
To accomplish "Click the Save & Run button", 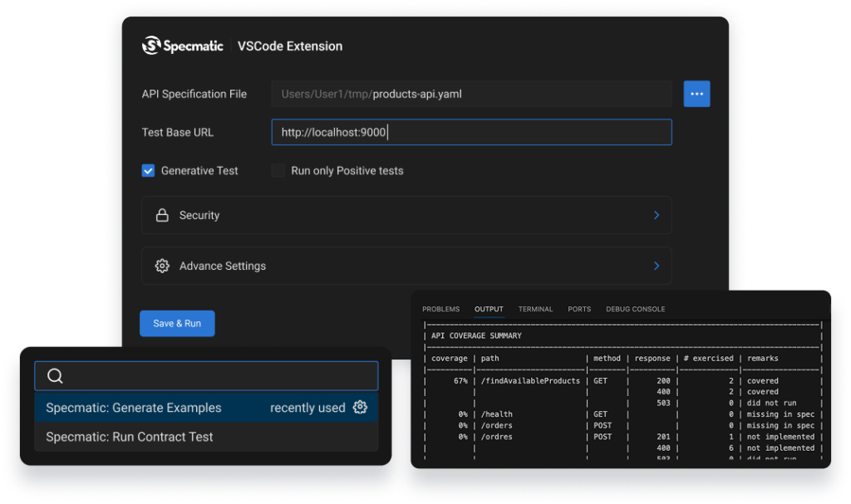I will (177, 323).
